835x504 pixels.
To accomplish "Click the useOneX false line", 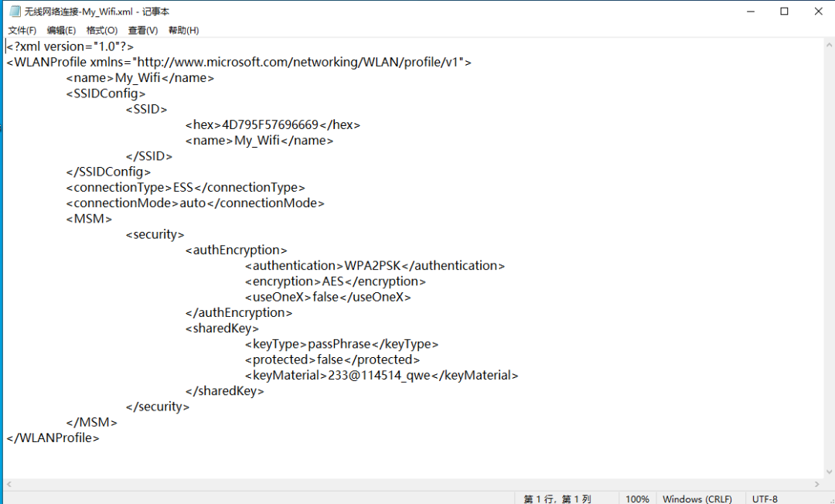I will 328,297.
